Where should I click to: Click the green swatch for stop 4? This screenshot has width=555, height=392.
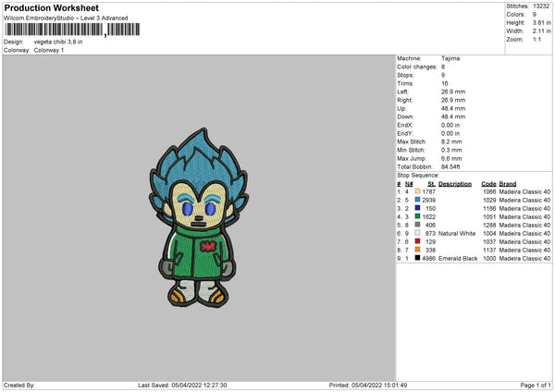tap(418, 216)
